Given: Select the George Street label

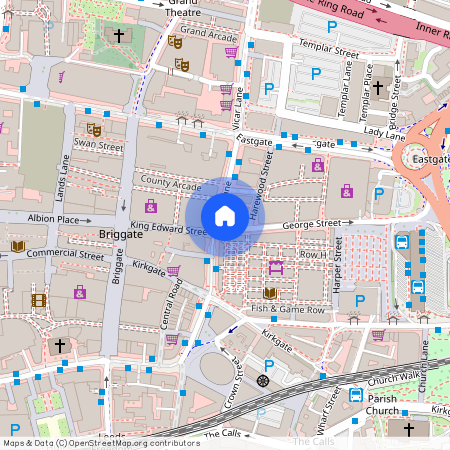Looking at the screenshot, I should pyautogui.click(x=312, y=224).
